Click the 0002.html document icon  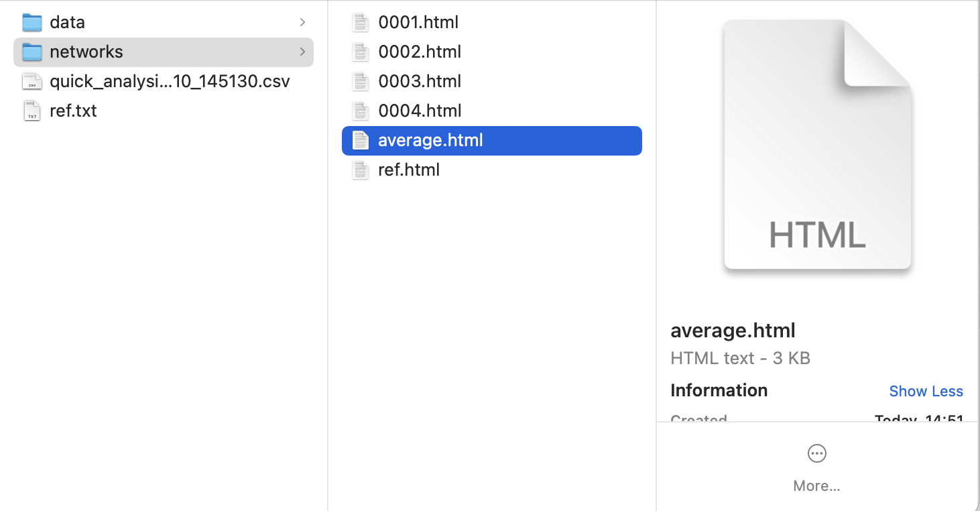click(361, 52)
